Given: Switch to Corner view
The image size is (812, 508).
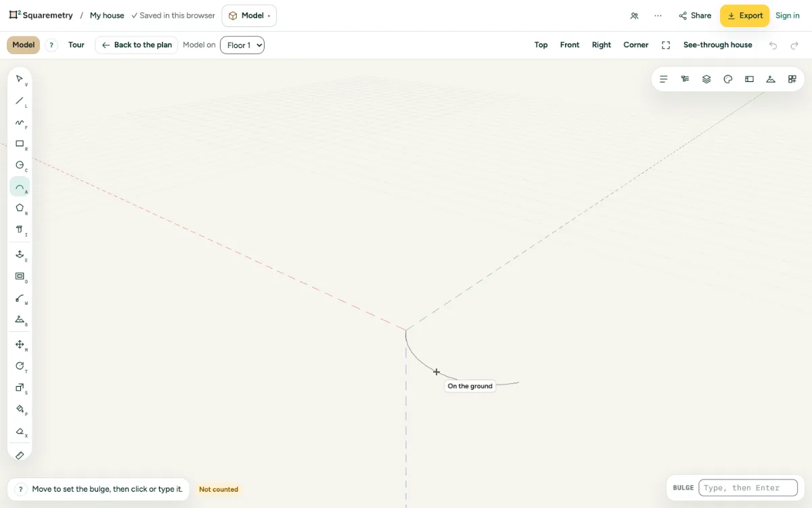Looking at the screenshot, I should 636,45.
